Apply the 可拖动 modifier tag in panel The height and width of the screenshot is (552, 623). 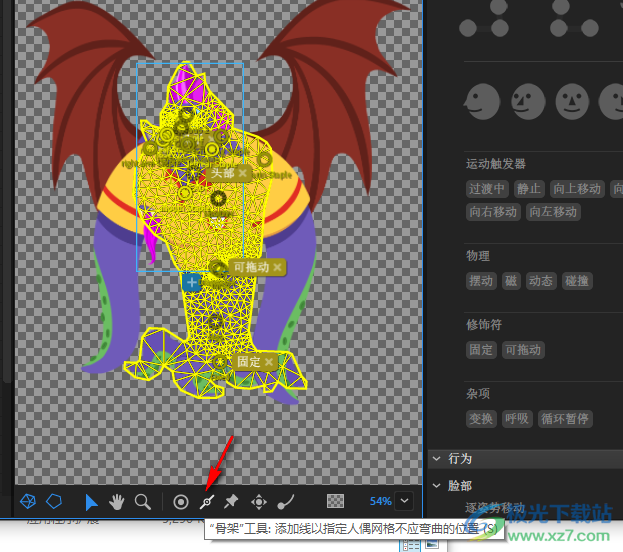point(523,350)
